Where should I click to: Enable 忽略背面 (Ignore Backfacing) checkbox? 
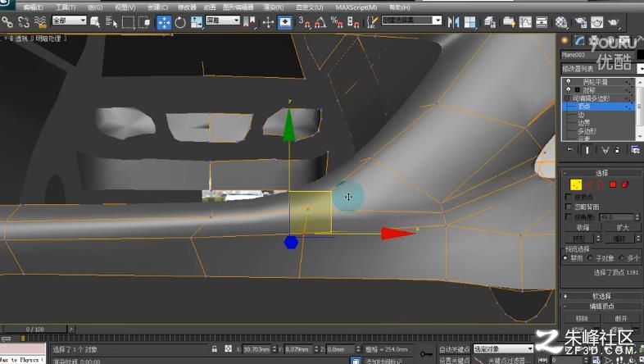click(569, 207)
